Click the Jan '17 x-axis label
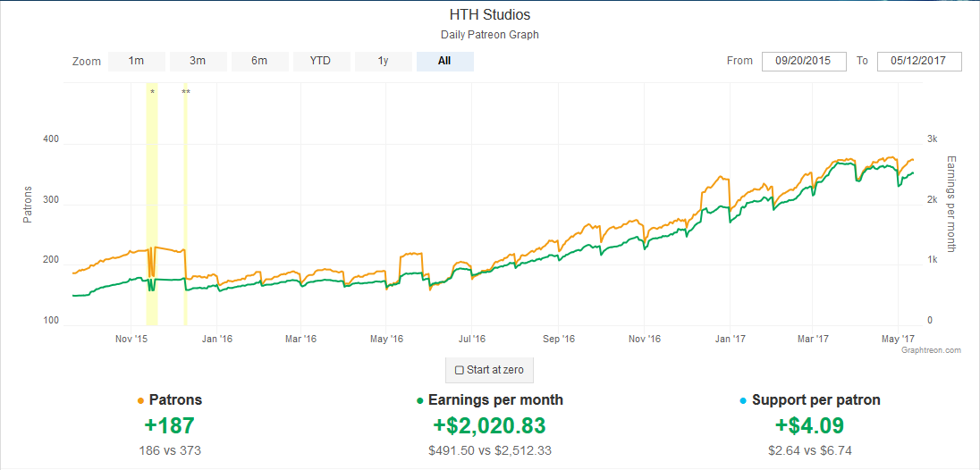 [x=730, y=339]
